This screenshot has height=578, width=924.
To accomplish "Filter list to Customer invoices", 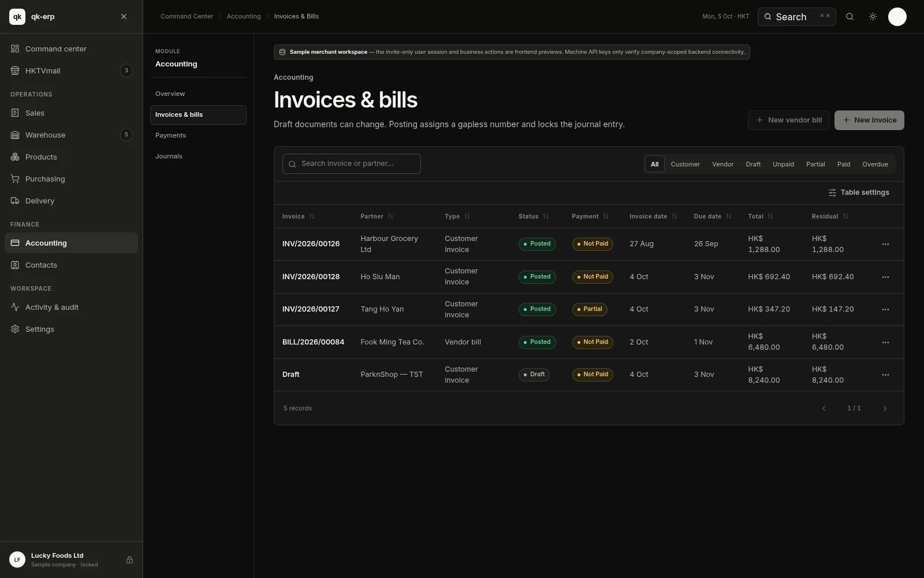I will tap(685, 164).
